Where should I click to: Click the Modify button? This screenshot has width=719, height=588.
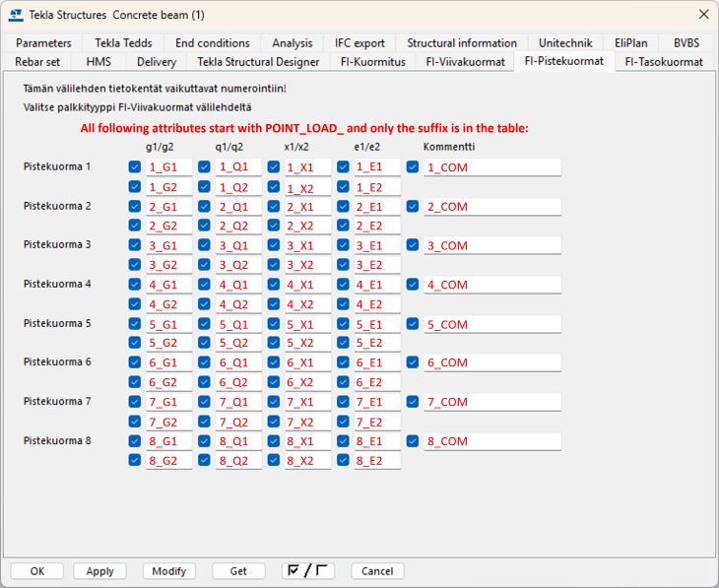point(169,571)
